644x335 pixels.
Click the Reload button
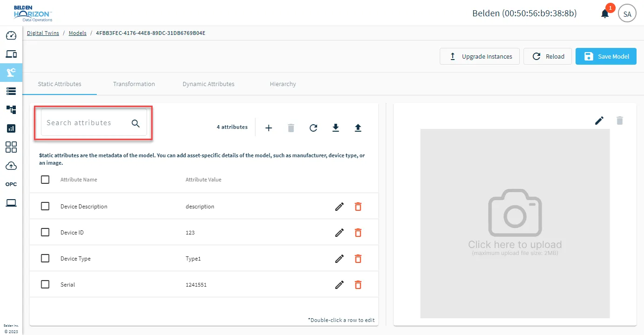tap(548, 56)
